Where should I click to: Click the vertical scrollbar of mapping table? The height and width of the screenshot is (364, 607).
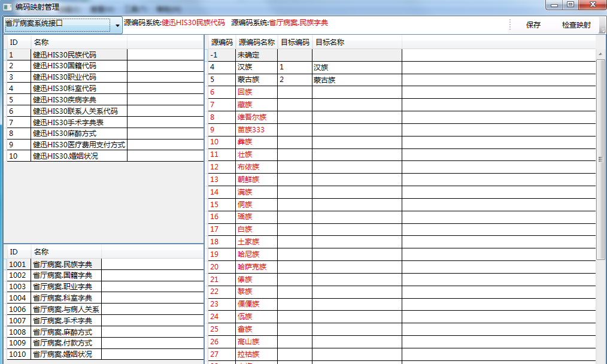[x=600, y=159]
